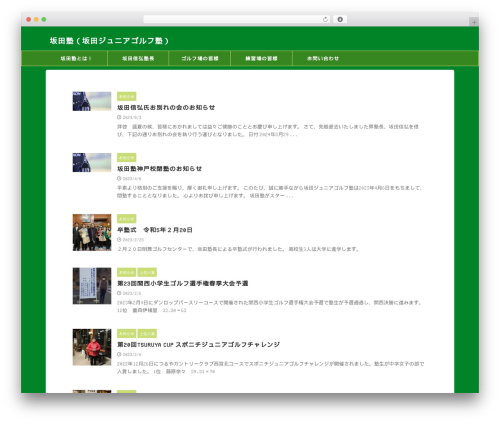Click お知らせ tag above お別れの会 article
The width and height of the screenshot is (500, 423).
[x=126, y=96]
